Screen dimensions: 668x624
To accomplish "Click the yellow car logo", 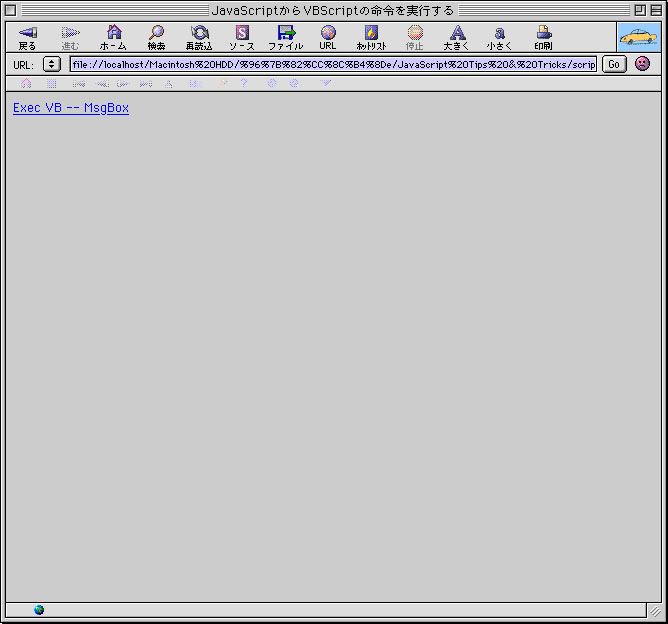I will [x=639, y=37].
